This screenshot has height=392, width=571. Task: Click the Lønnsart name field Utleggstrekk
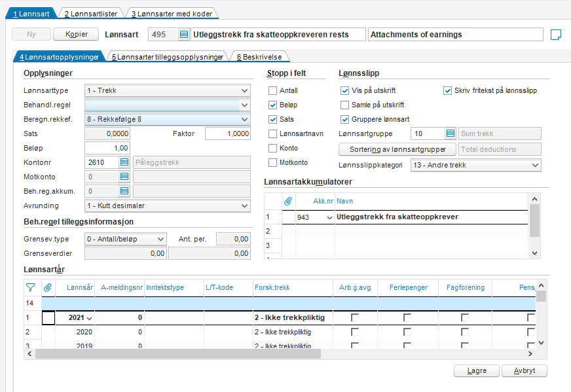(x=278, y=35)
